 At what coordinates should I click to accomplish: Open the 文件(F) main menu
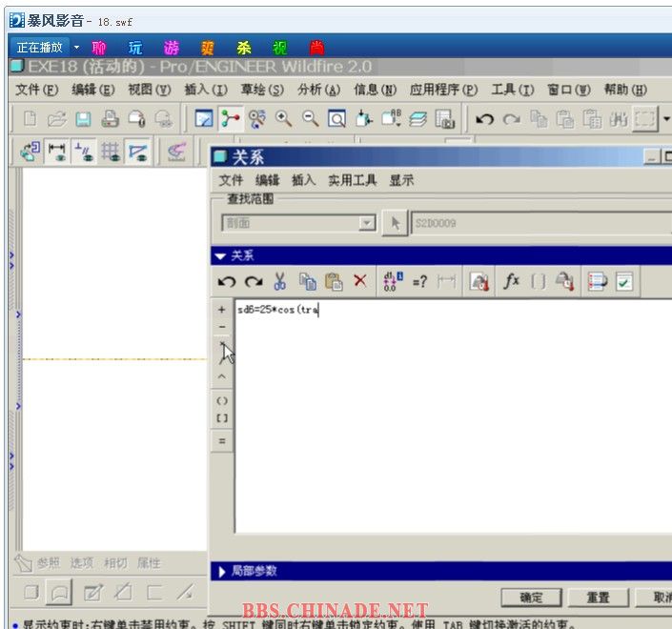pyautogui.click(x=37, y=90)
